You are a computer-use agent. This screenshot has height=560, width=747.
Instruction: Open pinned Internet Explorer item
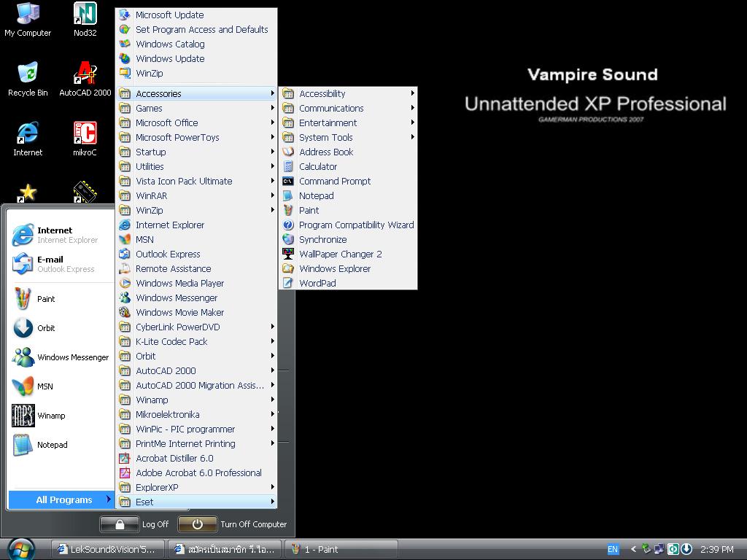pos(61,236)
